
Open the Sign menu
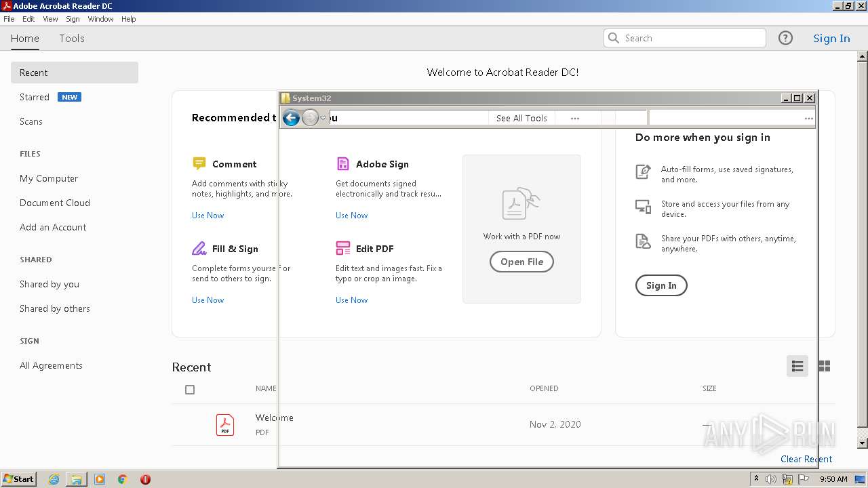pos(73,19)
